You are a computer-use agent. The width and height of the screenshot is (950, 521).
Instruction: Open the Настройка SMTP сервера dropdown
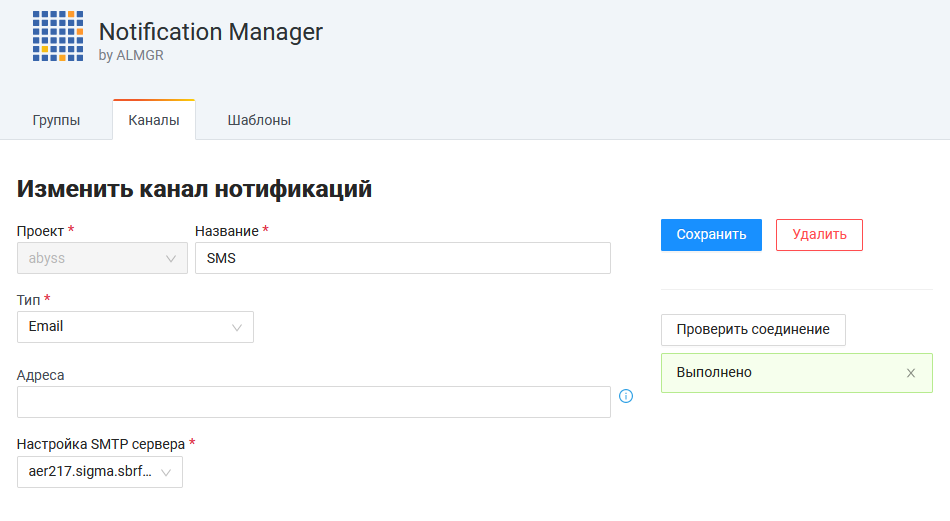click(x=100, y=472)
